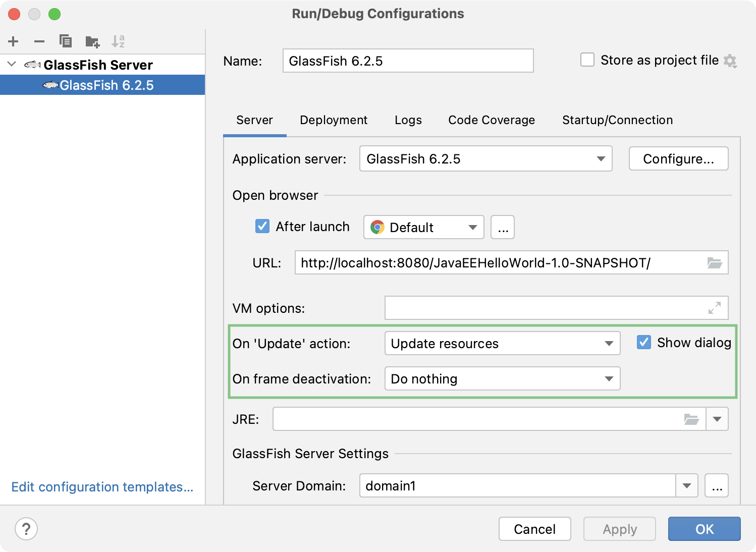Click the Cancel button
The width and height of the screenshot is (756, 552).
(x=535, y=529)
